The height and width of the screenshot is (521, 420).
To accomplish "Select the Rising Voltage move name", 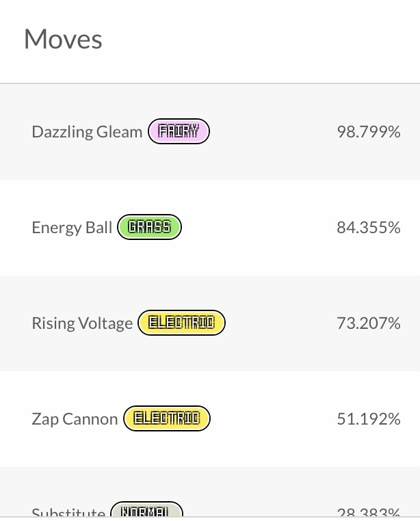I will [x=82, y=323].
